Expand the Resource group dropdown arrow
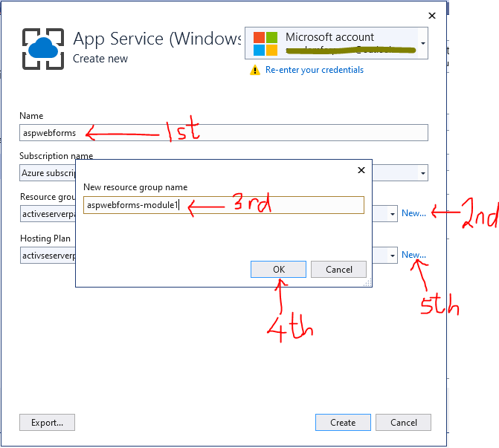This screenshot has width=499, height=448. coord(393,214)
